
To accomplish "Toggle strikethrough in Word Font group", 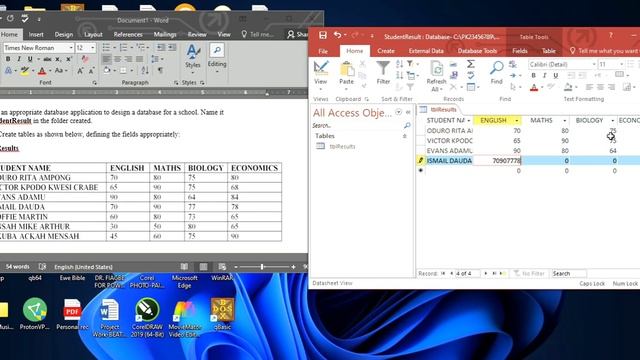I will point(47,59).
